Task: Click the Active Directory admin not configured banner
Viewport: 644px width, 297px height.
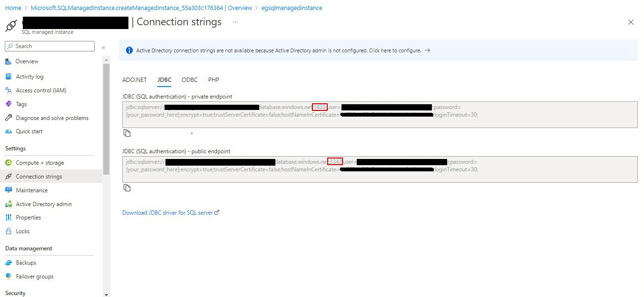Action: tap(378, 50)
